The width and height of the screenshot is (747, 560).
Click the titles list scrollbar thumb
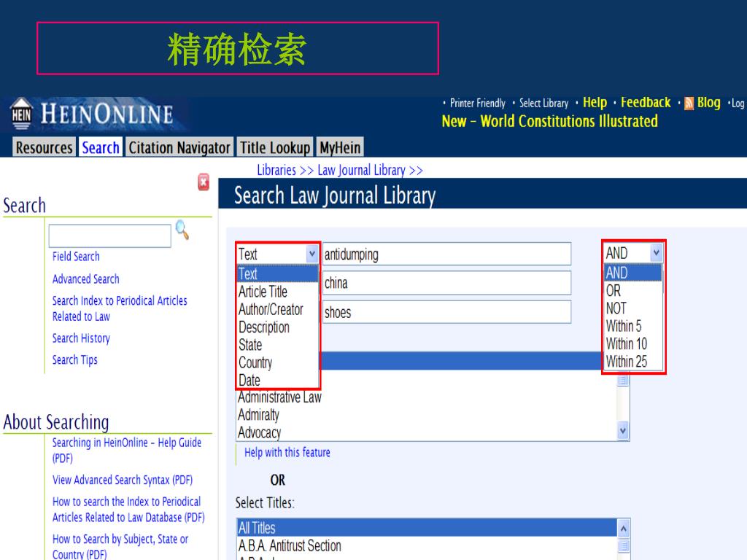pos(623,545)
